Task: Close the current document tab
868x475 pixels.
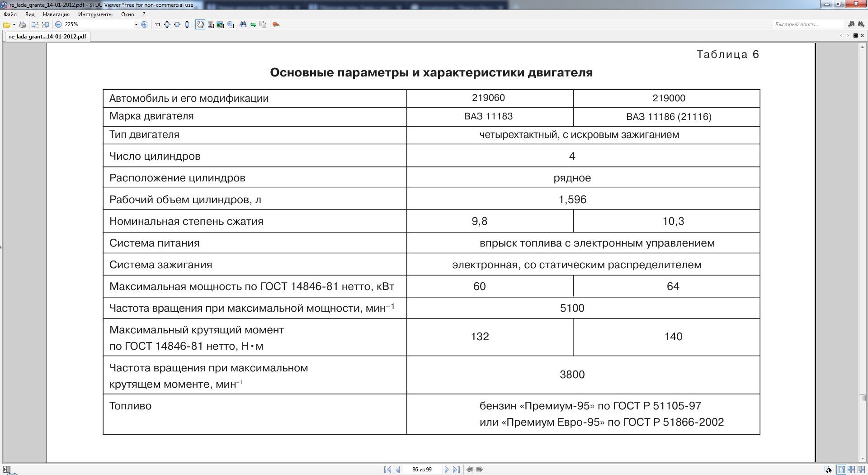Action: pos(862,36)
